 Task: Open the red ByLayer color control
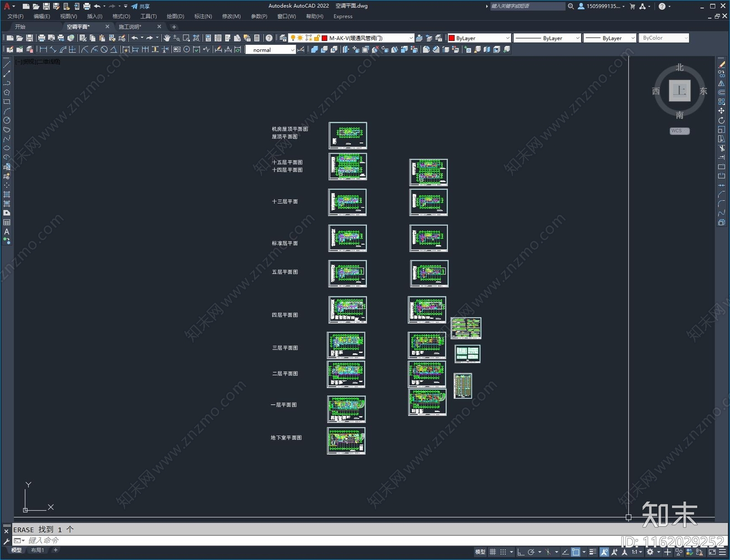479,38
